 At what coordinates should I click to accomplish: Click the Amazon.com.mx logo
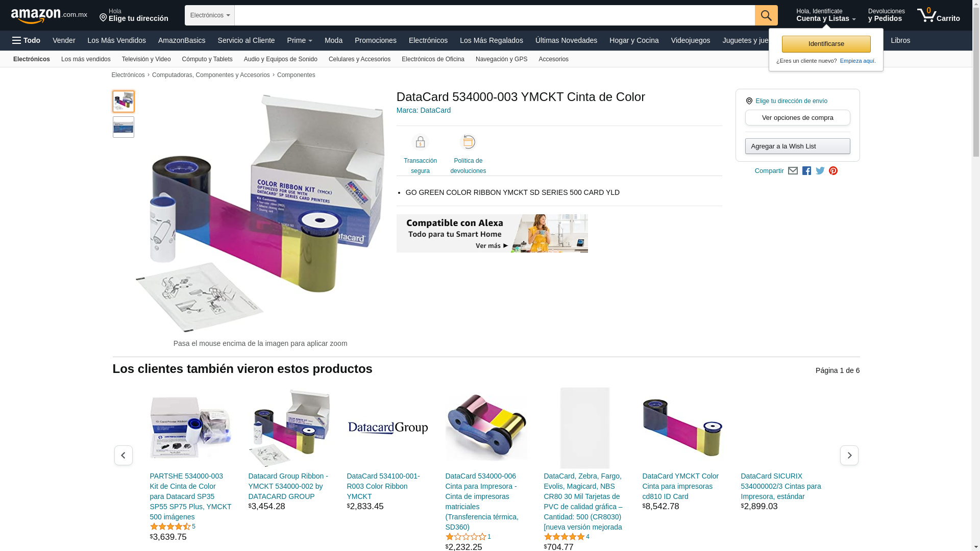[x=49, y=16]
